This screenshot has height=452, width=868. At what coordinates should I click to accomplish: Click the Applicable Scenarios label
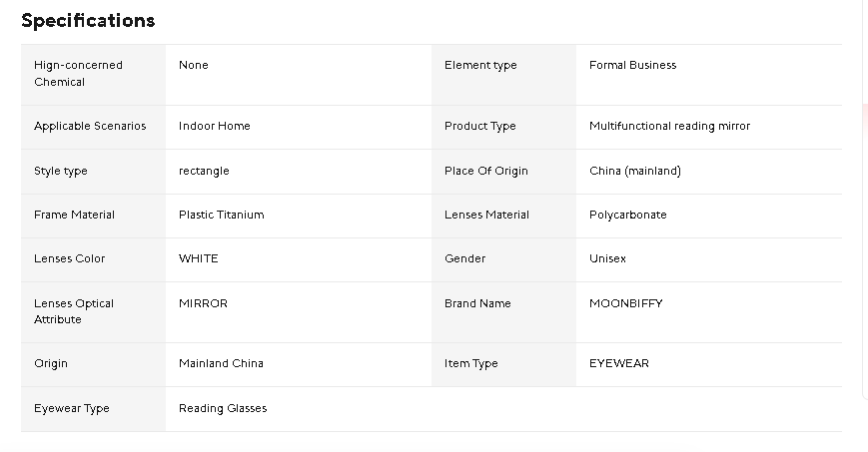pyautogui.click(x=90, y=127)
